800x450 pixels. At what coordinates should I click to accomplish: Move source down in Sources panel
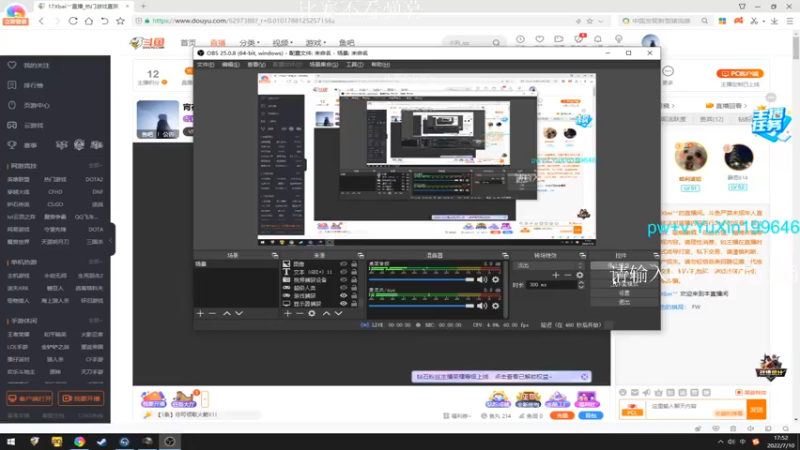(x=338, y=313)
